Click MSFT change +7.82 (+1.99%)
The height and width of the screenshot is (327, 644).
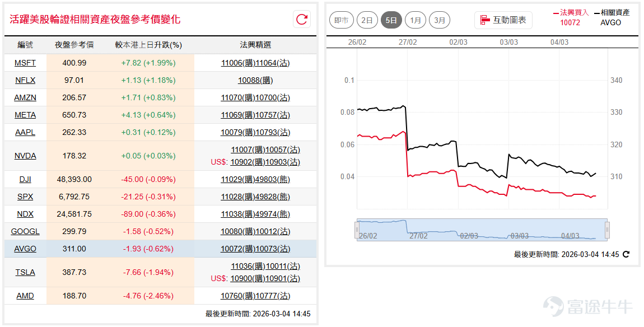click(148, 63)
